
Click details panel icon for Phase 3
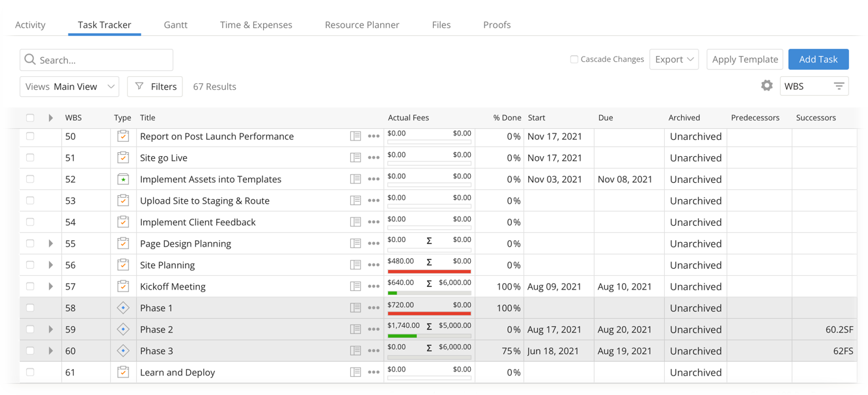point(356,351)
